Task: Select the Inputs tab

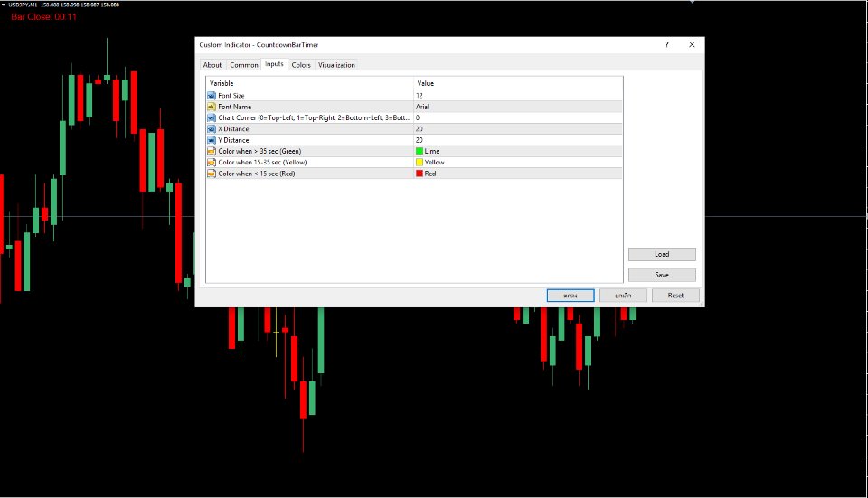Action: click(x=274, y=64)
